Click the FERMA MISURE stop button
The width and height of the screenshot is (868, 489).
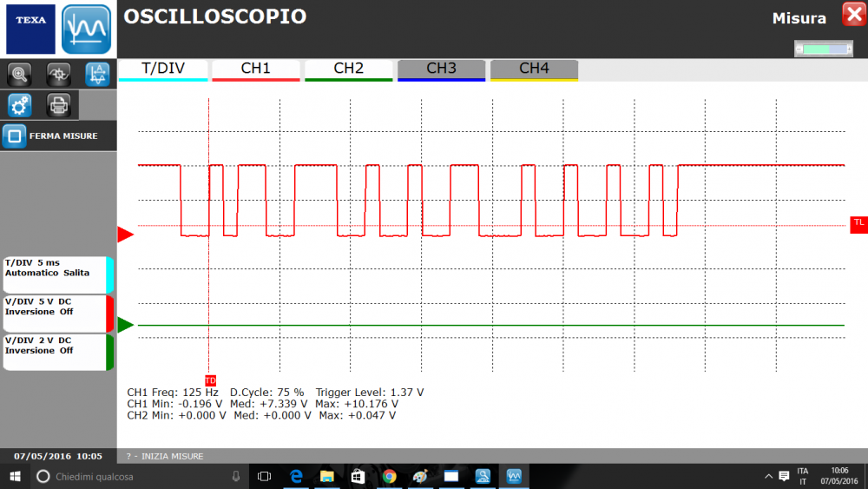click(52, 136)
